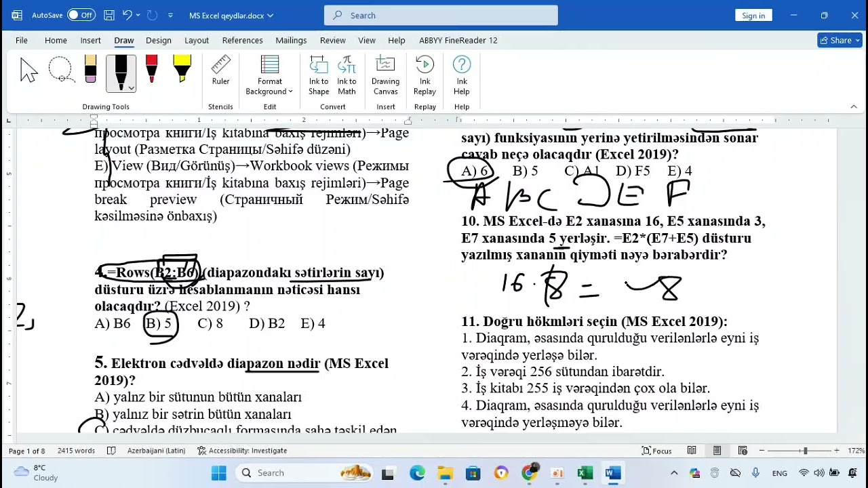The image size is (868, 488).
Task: Click the 2415 words counter
Action: [x=76, y=451]
